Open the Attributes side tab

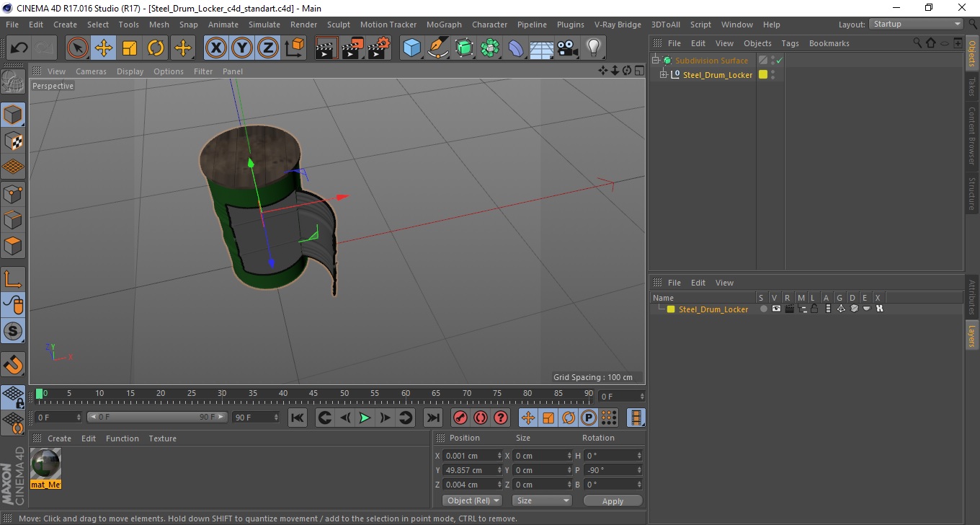[972, 297]
